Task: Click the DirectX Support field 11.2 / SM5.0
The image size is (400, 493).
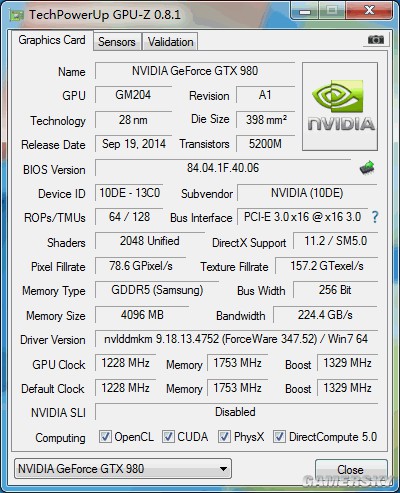Action: 335,241
